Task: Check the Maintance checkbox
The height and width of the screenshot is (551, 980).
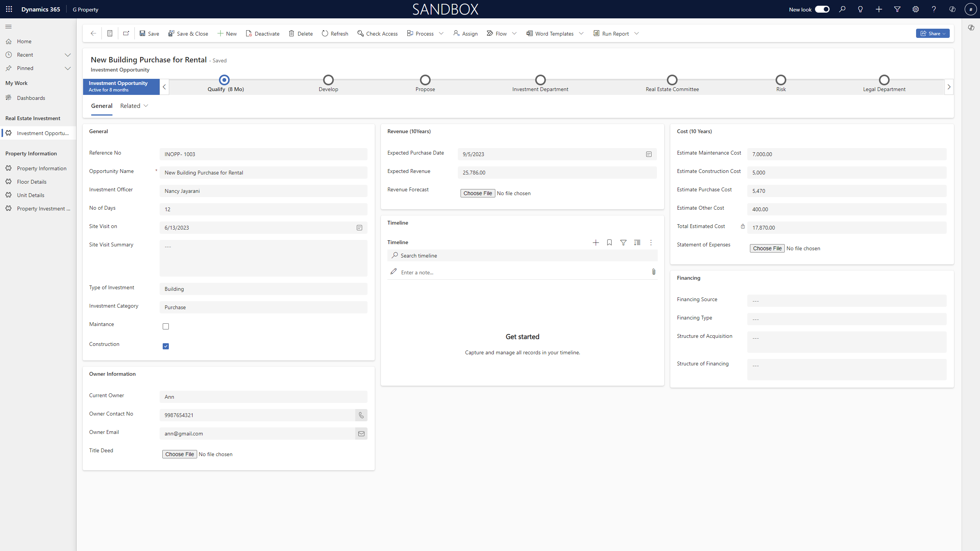Action: 166,326
